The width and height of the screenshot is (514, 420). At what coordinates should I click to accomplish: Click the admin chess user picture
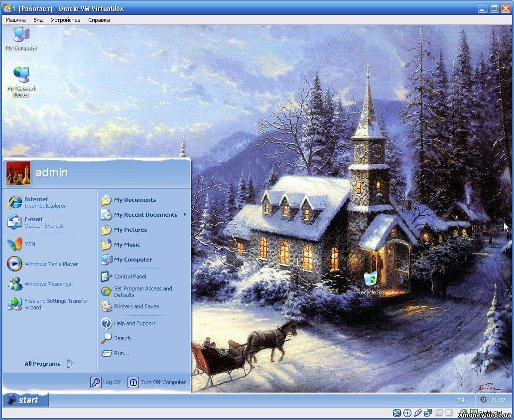pos(18,173)
